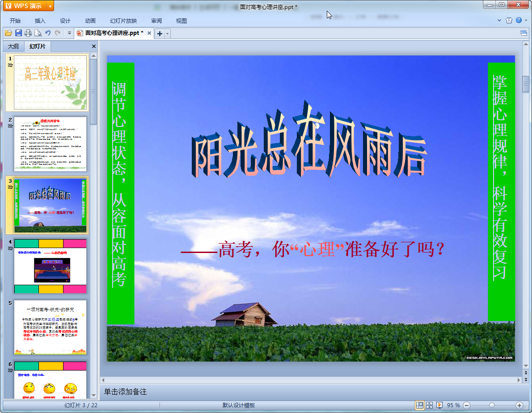Click the animation star icon under slide 3
The width and height of the screenshot is (532, 413).
[x=10, y=187]
